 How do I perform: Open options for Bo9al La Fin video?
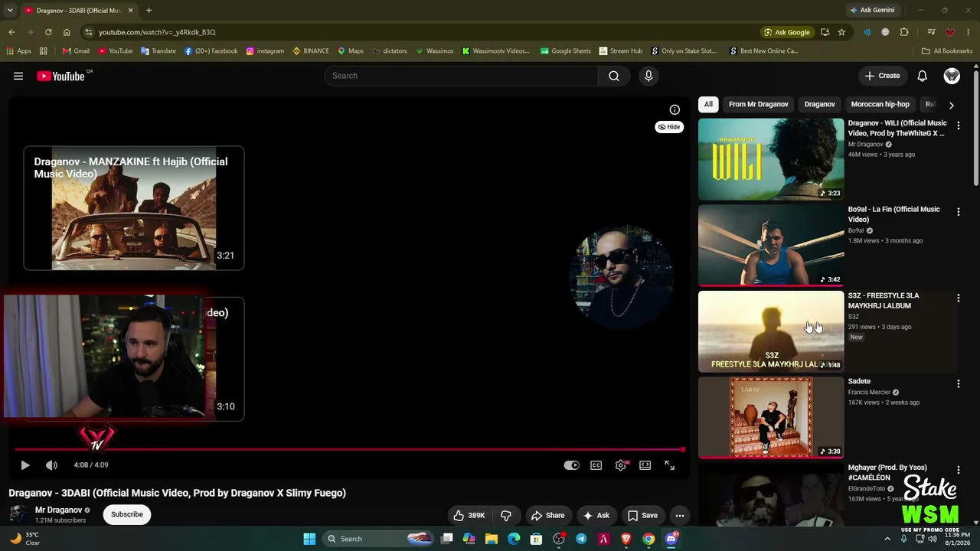click(958, 212)
